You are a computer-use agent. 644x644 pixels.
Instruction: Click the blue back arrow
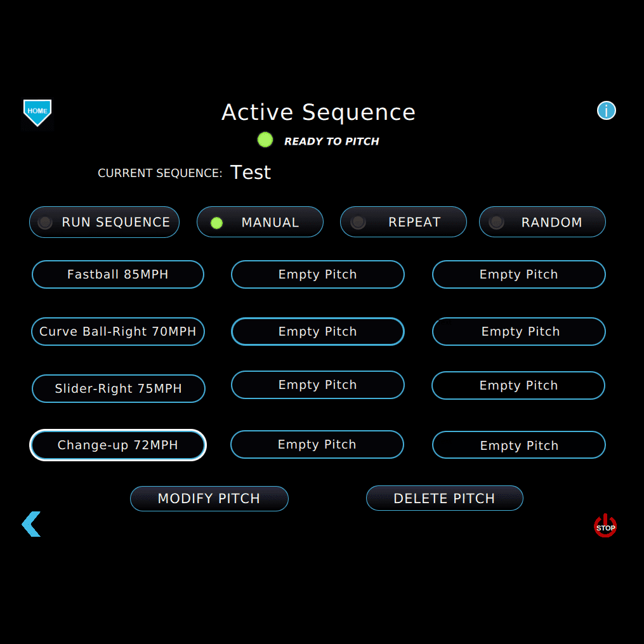click(x=31, y=524)
